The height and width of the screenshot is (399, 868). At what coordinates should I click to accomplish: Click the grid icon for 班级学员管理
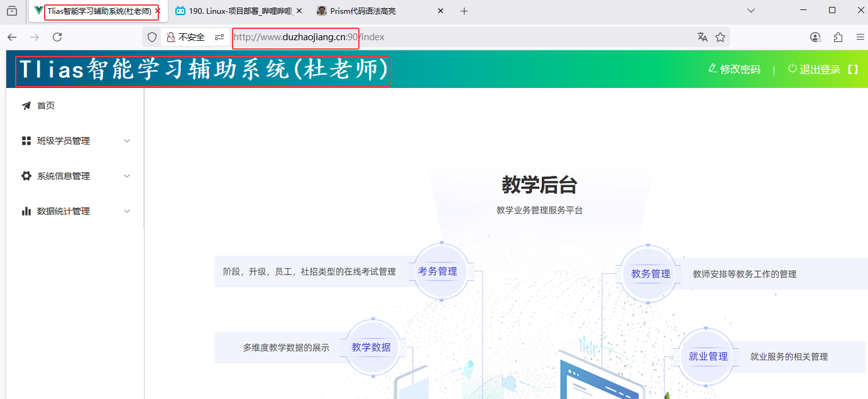coord(26,141)
